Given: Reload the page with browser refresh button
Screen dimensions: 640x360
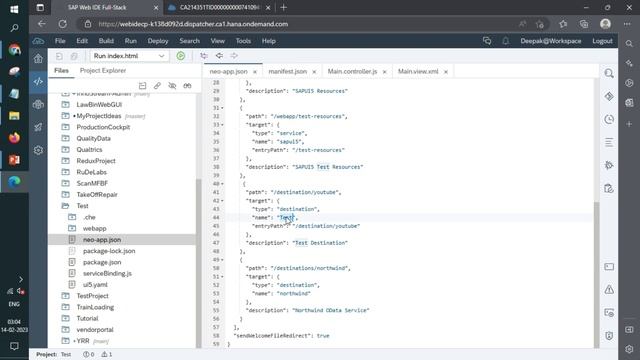Looking at the screenshot, I should (x=62, y=24).
